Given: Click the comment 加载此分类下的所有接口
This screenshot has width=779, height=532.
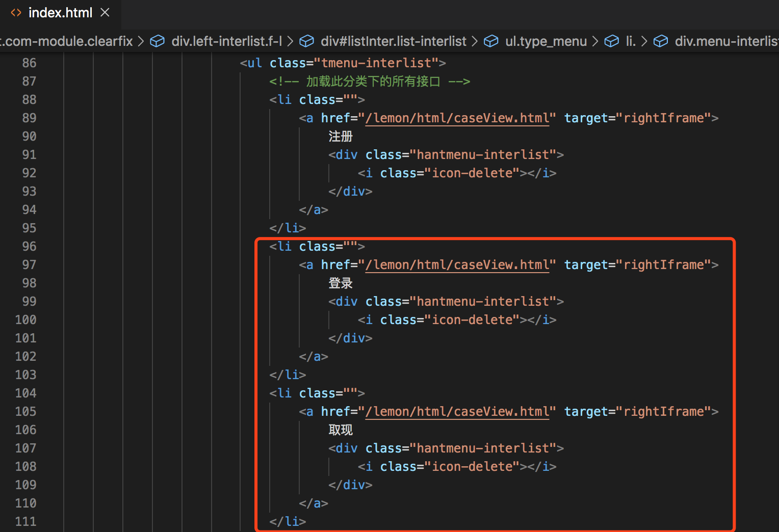Looking at the screenshot, I should 373,82.
